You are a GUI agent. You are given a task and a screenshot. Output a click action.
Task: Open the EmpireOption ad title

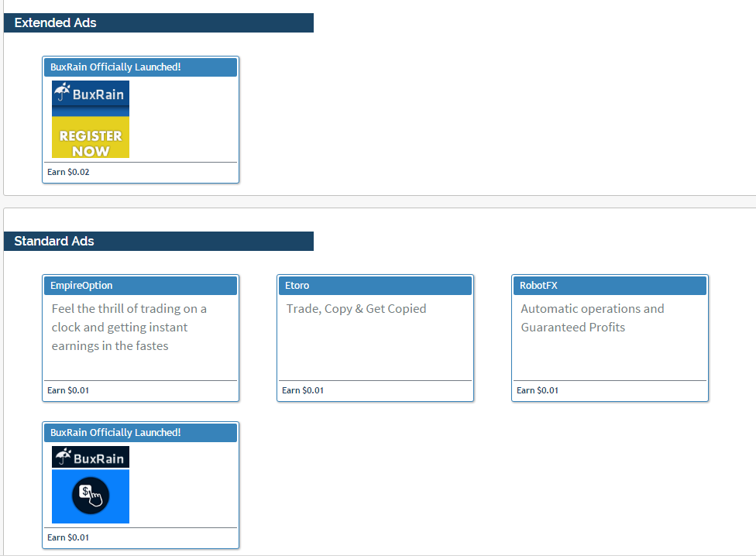[81, 285]
